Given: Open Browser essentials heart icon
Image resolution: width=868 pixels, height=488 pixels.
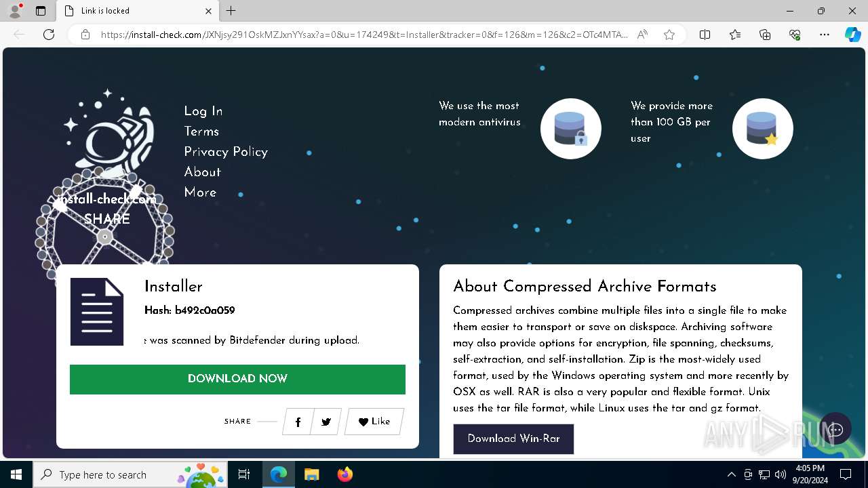Looking at the screenshot, I should [x=795, y=35].
